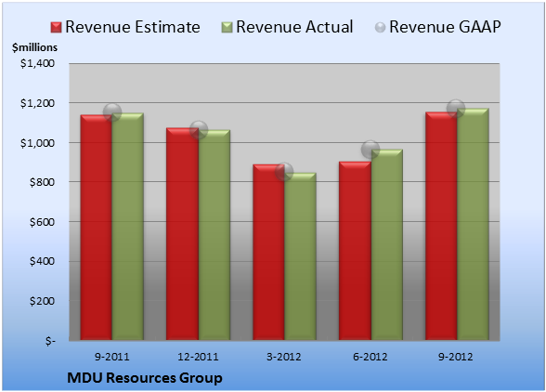Click the GAAP marker above 3-2012 bars

(x=284, y=172)
